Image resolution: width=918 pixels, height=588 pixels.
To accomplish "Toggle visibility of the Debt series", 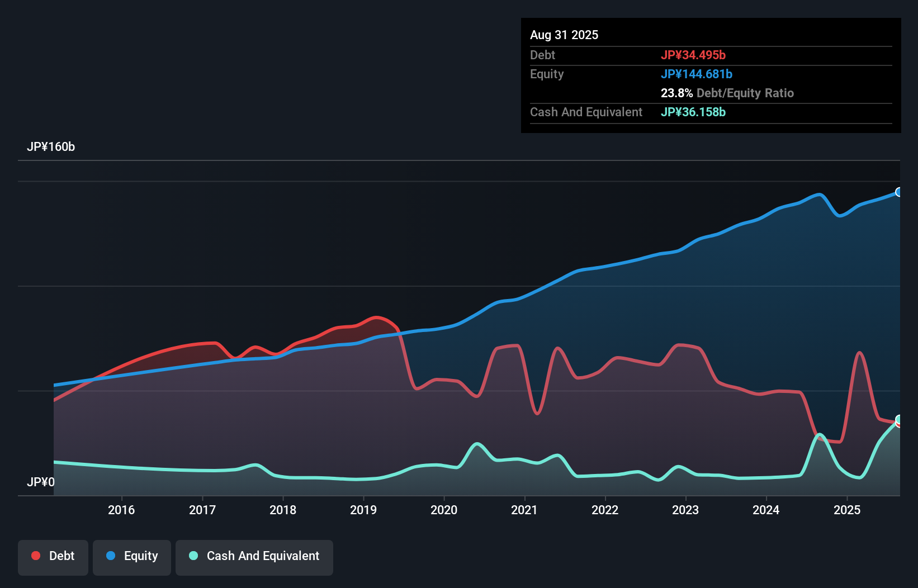I will 53,556.
